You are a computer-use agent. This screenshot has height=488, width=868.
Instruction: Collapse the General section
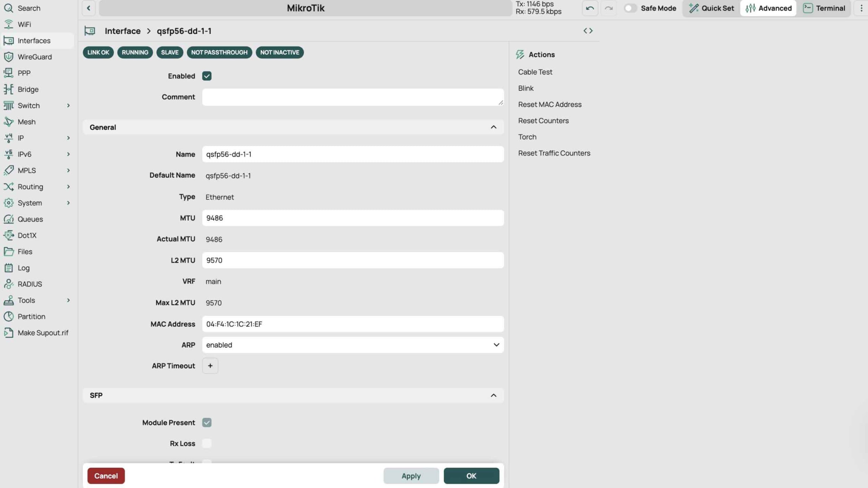point(494,127)
